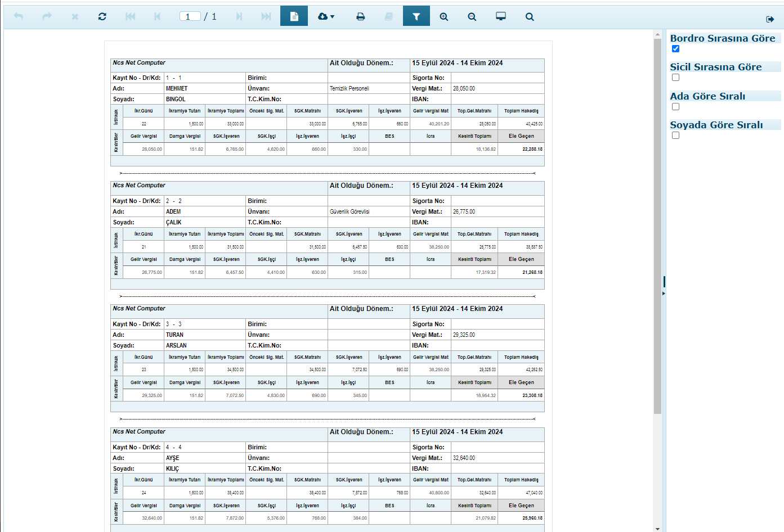
Task: Select surname ARSLAN in third record
Action: (176, 345)
